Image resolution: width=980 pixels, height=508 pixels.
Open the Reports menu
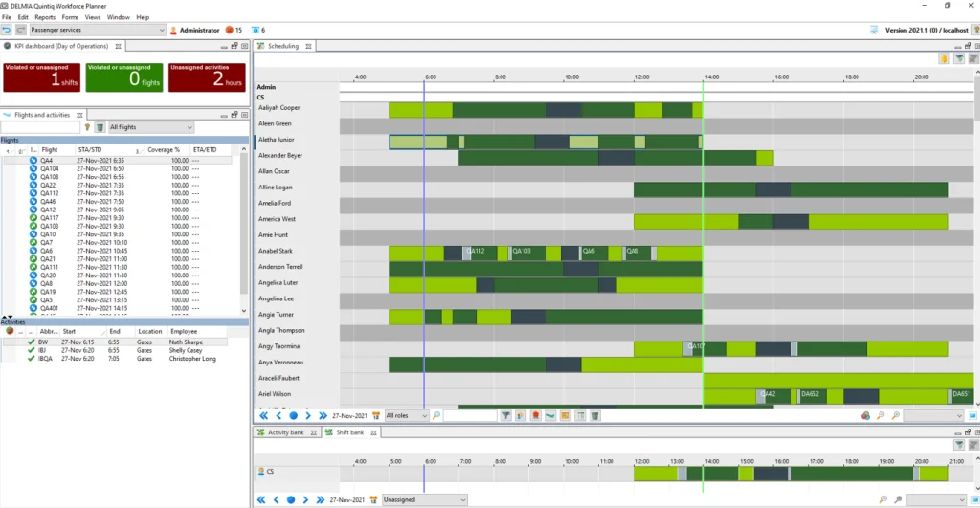point(45,17)
